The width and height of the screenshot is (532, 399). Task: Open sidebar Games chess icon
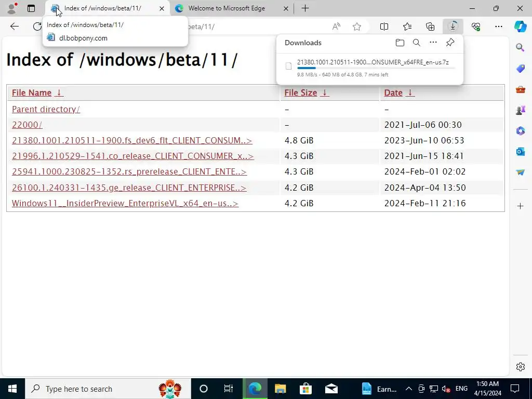pyautogui.click(x=520, y=110)
